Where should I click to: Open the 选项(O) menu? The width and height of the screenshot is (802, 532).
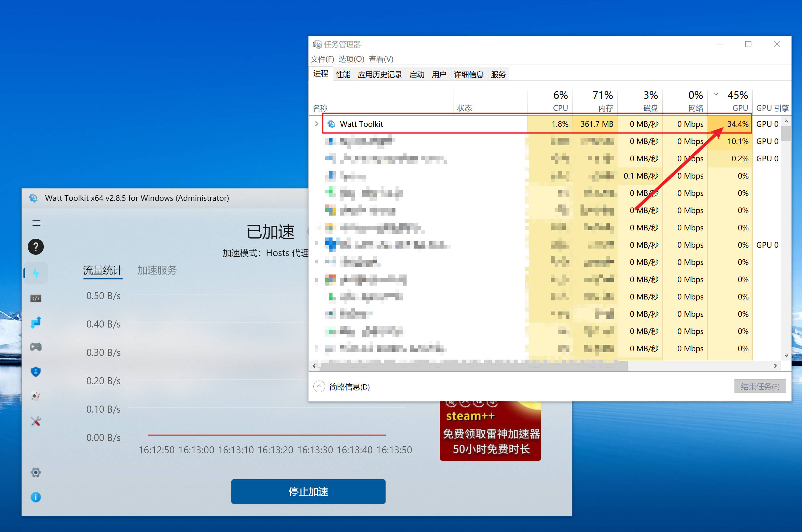pyautogui.click(x=351, y=59)
